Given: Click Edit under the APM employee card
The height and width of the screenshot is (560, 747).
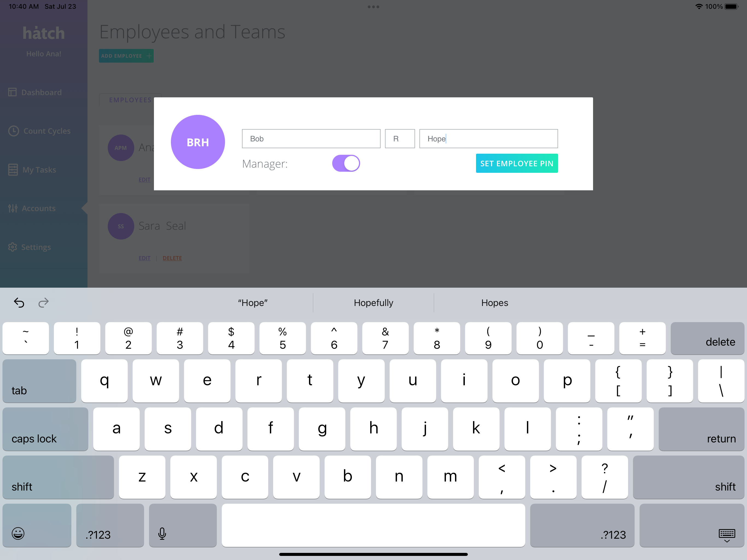Looking at the screenshot, I should tap(145, 180).
